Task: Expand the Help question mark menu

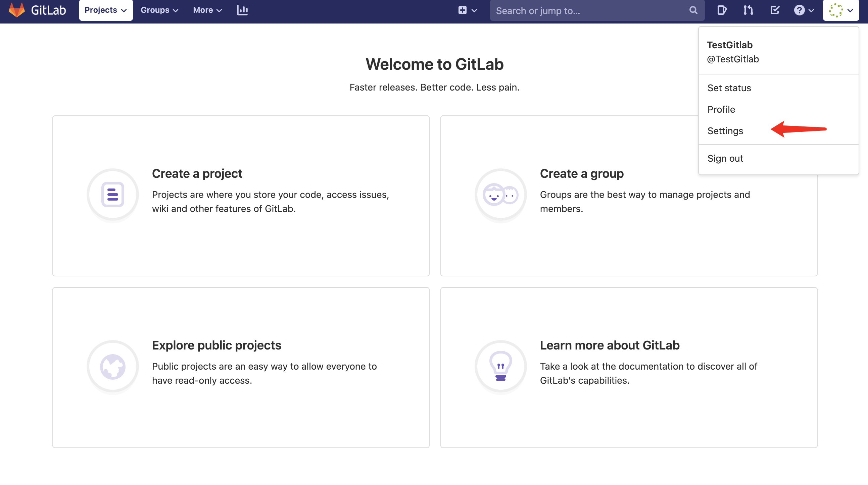Action: (x=804, y=10)
